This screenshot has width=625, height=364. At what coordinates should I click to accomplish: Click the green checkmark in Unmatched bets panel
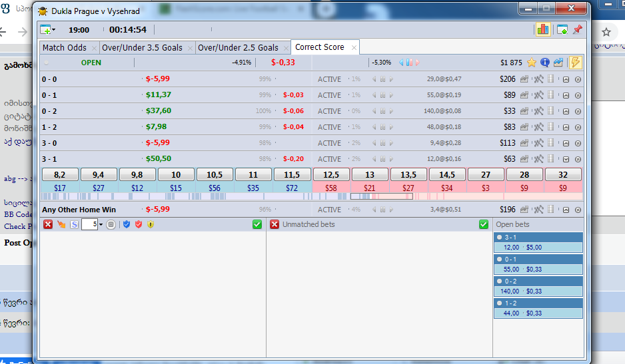pos(484,225)
